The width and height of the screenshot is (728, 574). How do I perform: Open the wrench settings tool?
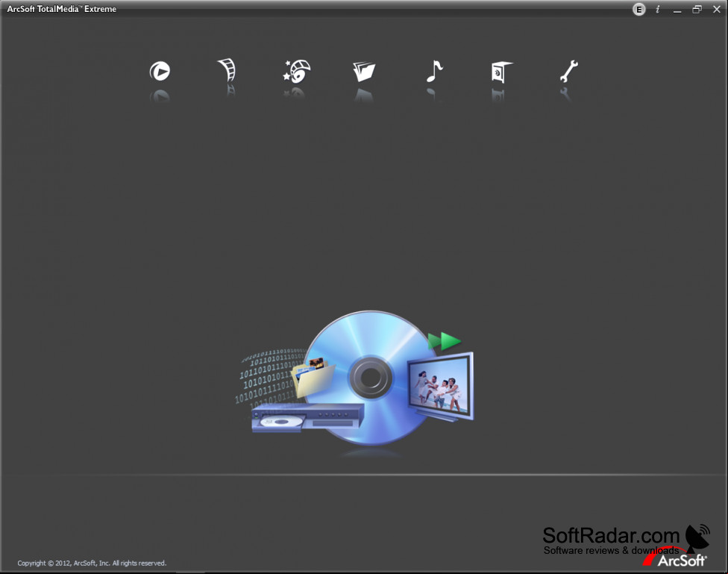[x=568, y=71]
